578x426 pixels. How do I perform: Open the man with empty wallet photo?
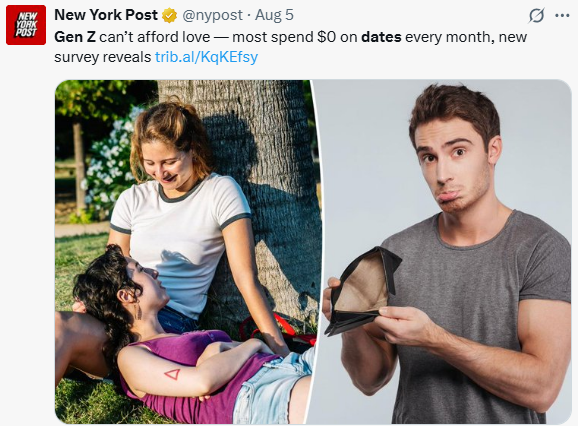(442, 252)
